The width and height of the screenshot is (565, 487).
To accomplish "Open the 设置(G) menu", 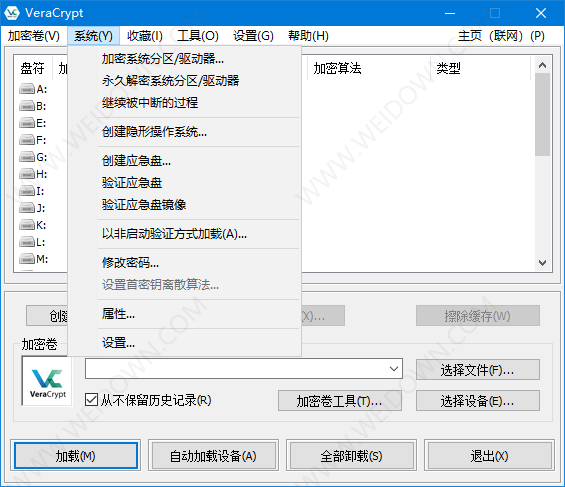I will tap(253, 36).
